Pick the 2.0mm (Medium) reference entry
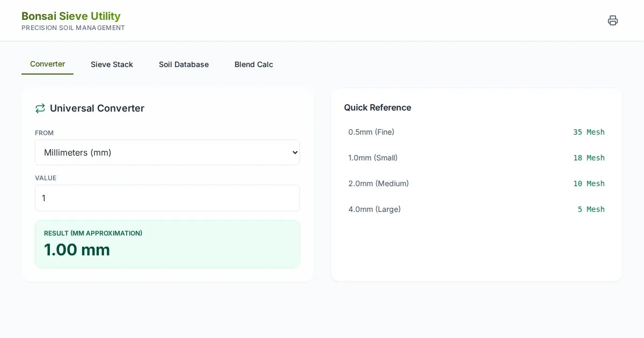 (378, 183)
